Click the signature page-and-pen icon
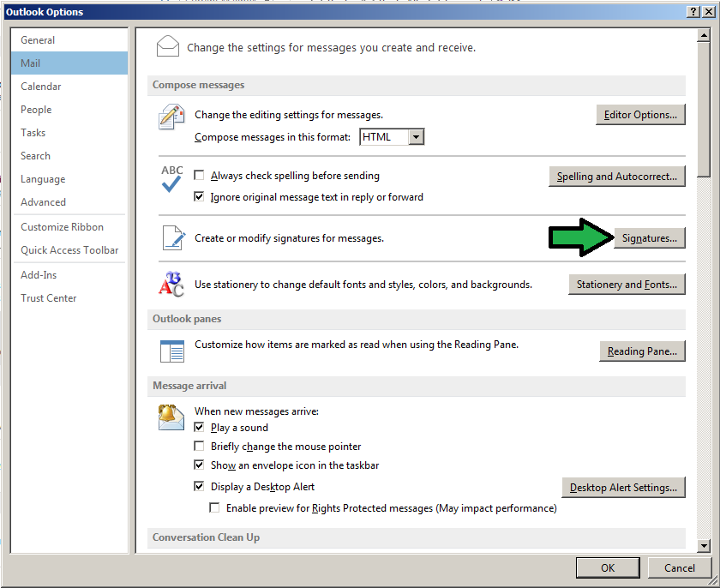The image size is (720, 588). [172, 238]
